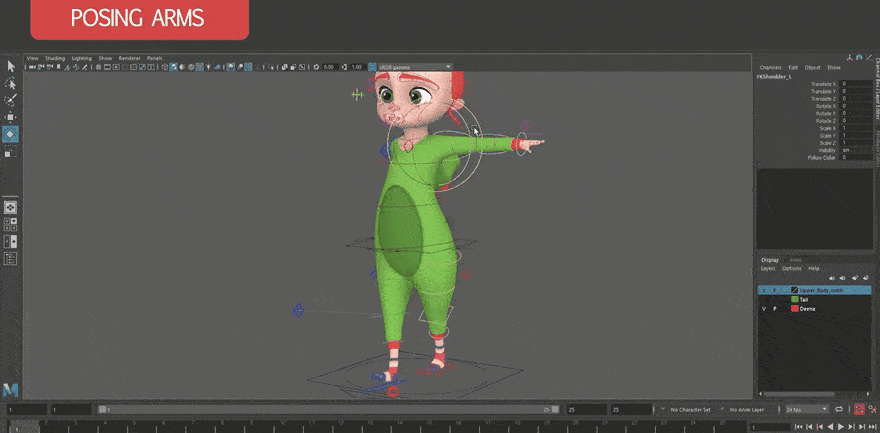
Task: Choose the Paint Selection tool
Action: pos(10,100)
